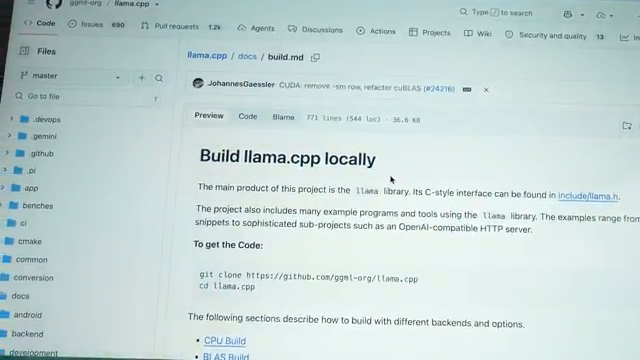Image resolution: width=640 pixels, height=360 pixels.
Task: Open the ggml-org owner link
Action: tap(85, 3)
